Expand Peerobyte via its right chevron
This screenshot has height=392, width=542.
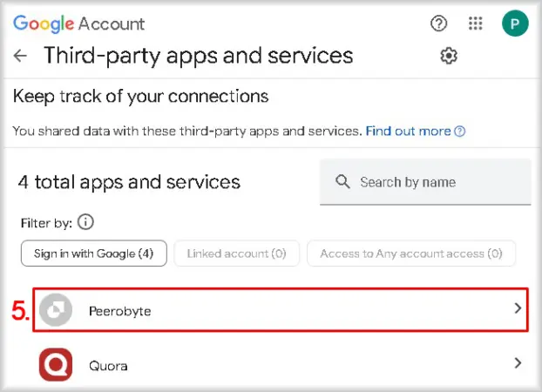518,308
